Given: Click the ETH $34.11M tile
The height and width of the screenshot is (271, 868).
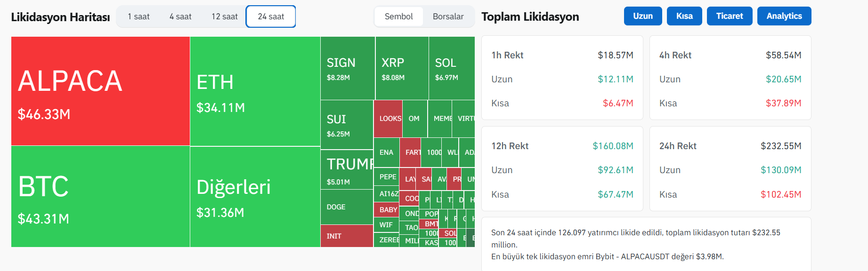Looking at the screenshot, I should point(255,91).
